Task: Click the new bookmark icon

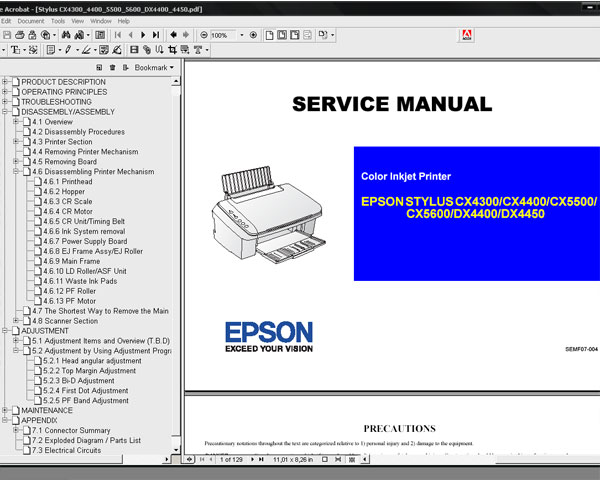Action: [99, 68]
